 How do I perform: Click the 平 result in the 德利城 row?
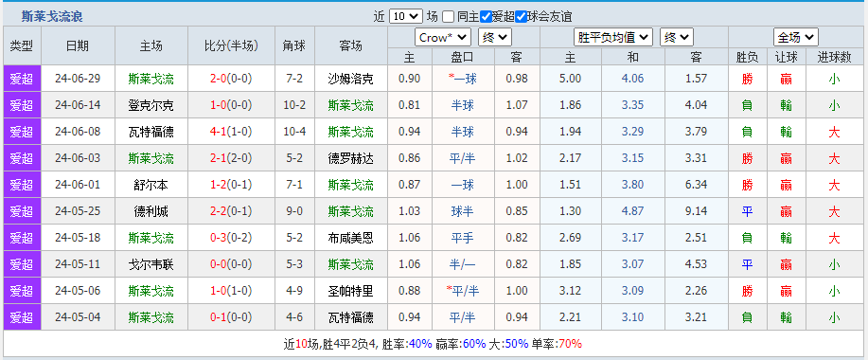pyautogui.click(x=748, y=211)
